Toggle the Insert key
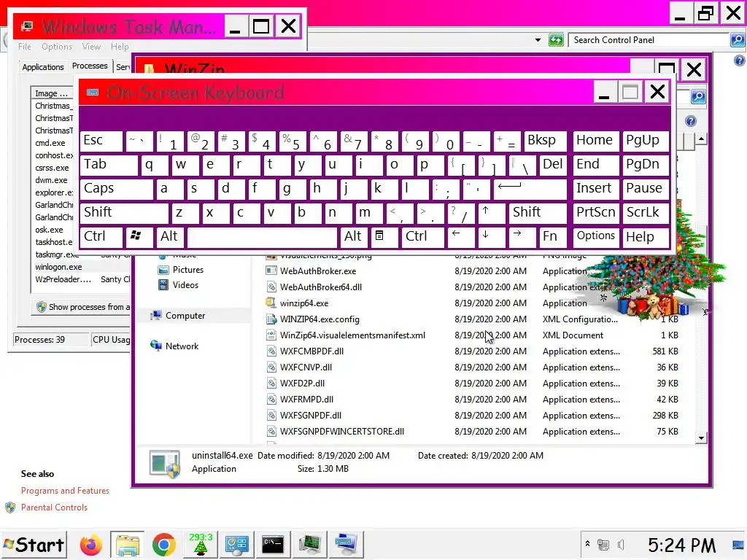 596,189
